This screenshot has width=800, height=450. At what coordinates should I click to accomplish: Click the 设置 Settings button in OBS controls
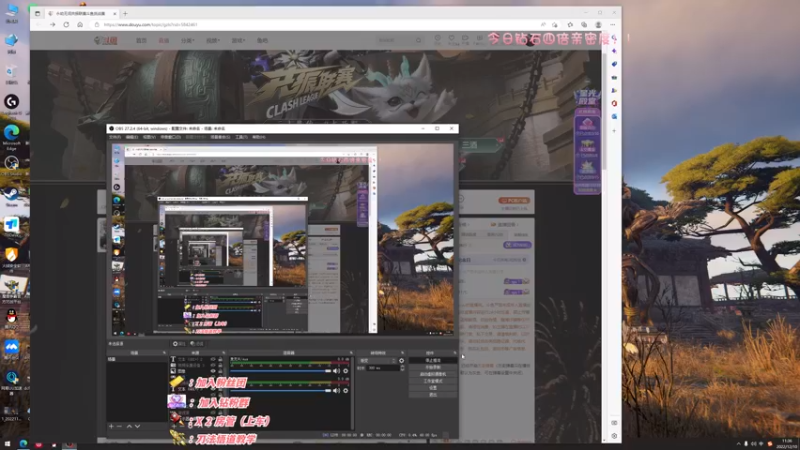(x=433, y=388)
